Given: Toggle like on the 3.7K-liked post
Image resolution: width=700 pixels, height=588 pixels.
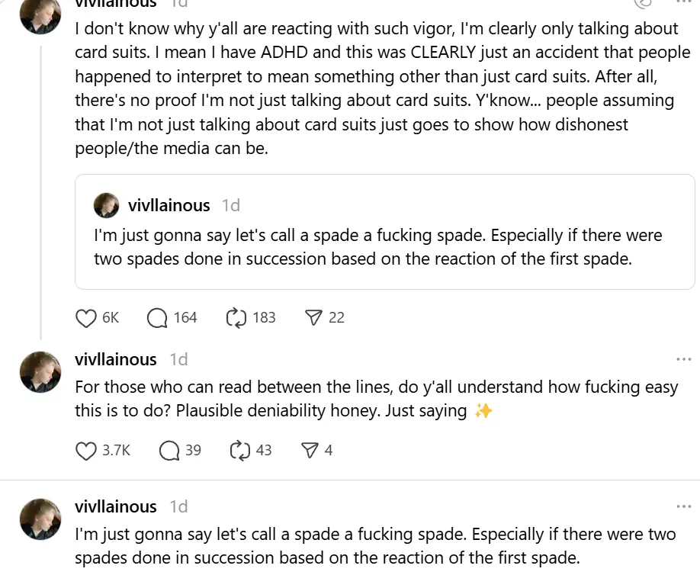Looking at the screenshot, I should 85,451.
